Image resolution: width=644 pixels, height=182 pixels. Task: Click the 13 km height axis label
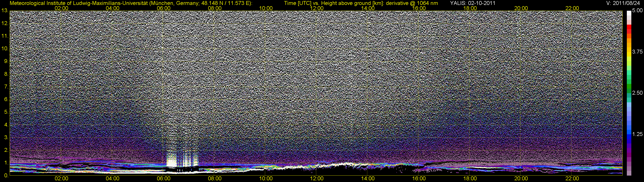[5, 10]
